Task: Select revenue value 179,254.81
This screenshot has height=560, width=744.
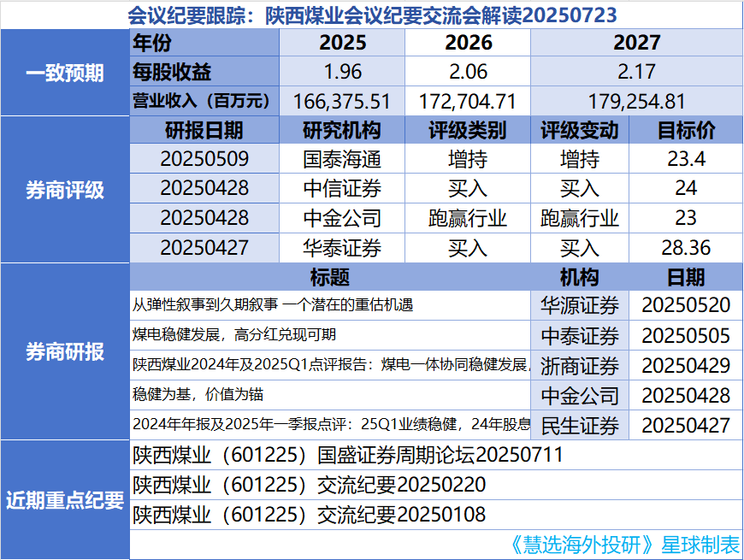Action: pos(637,101)
